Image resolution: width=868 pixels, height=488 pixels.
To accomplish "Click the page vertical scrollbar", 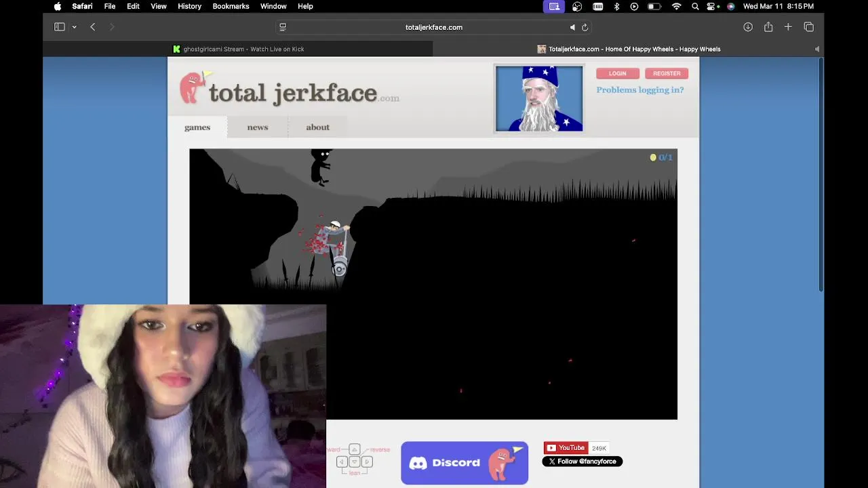I will coord(821,176).
